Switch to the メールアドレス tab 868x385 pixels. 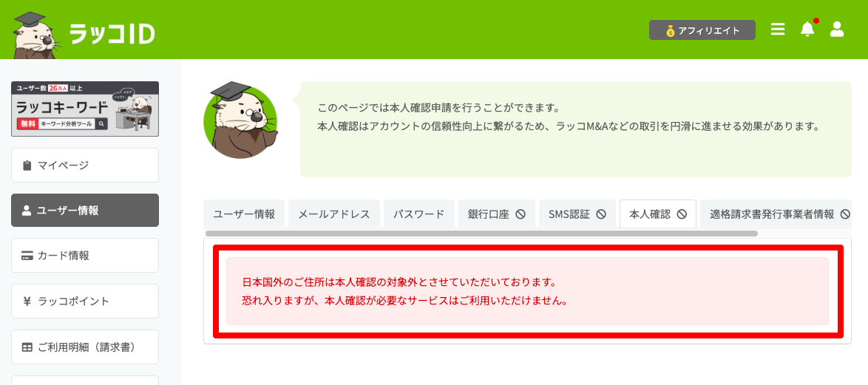coord(333,214)
